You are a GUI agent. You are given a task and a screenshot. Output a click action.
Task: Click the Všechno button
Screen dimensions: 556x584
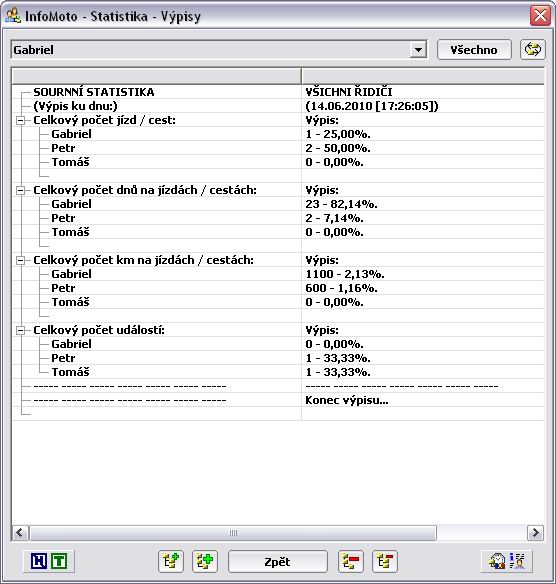pyautogui.click(x=474, y=50)
